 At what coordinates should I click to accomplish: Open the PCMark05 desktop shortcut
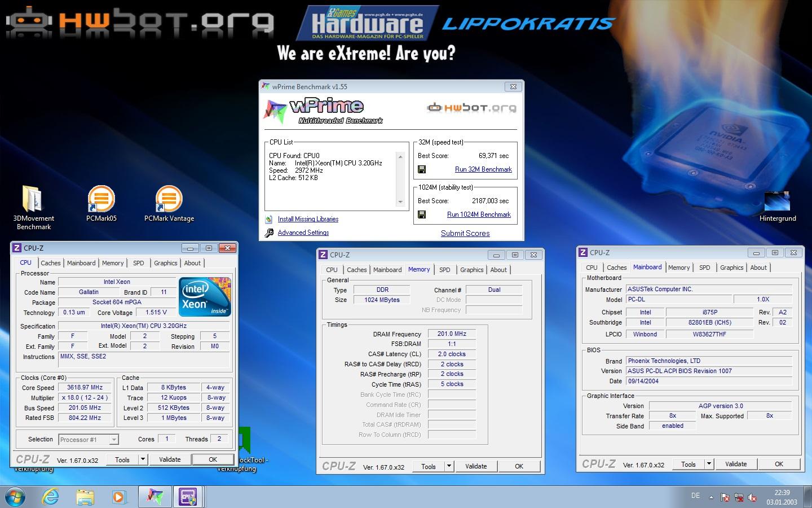(101, 204)
